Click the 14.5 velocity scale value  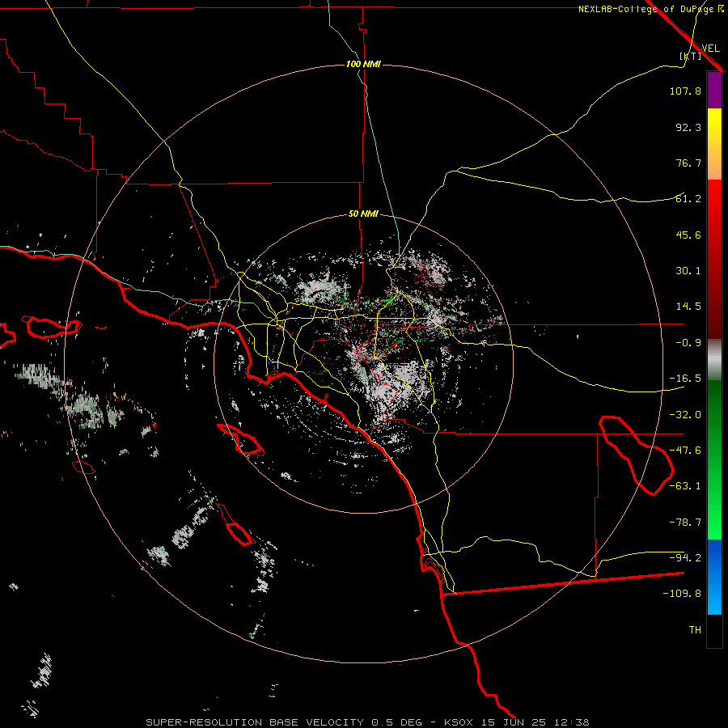(x=688, y=307)
